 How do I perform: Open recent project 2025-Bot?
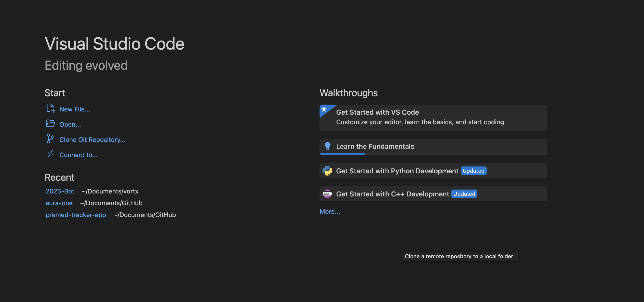(60, 191)
